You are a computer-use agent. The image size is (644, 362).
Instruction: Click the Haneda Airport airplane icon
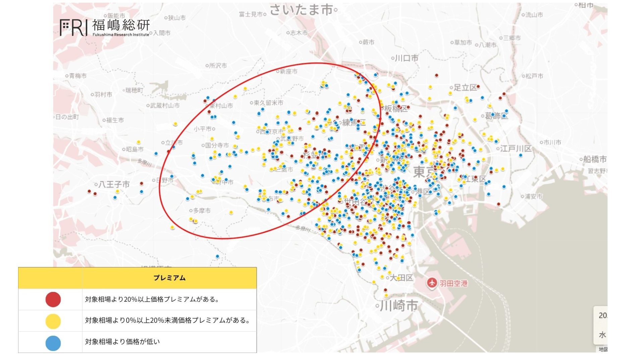(x=432, y=283)
